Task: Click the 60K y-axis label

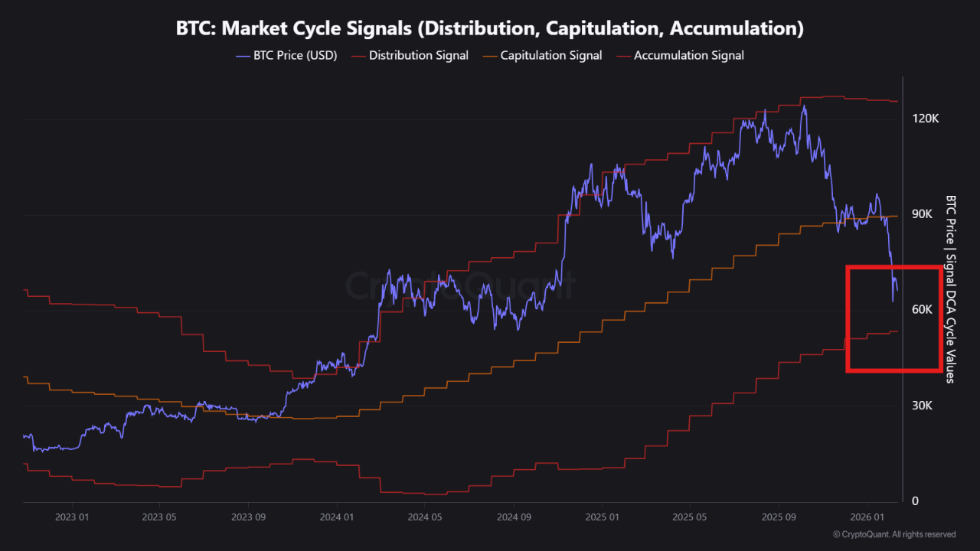Action: (921, 310)
